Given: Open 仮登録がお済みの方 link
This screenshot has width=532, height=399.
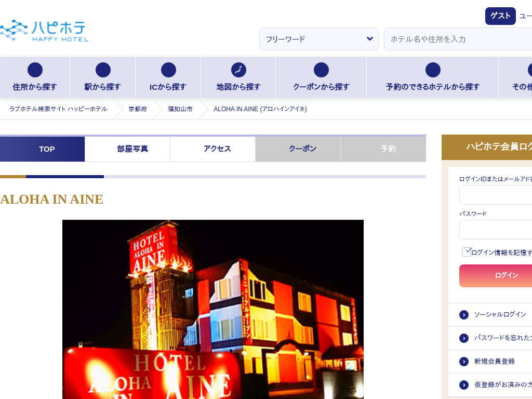Looking at the screenshot, I should (503, 384).
